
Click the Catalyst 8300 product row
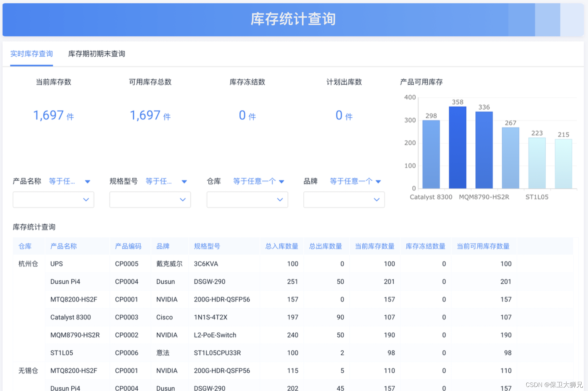pos(70,317)
